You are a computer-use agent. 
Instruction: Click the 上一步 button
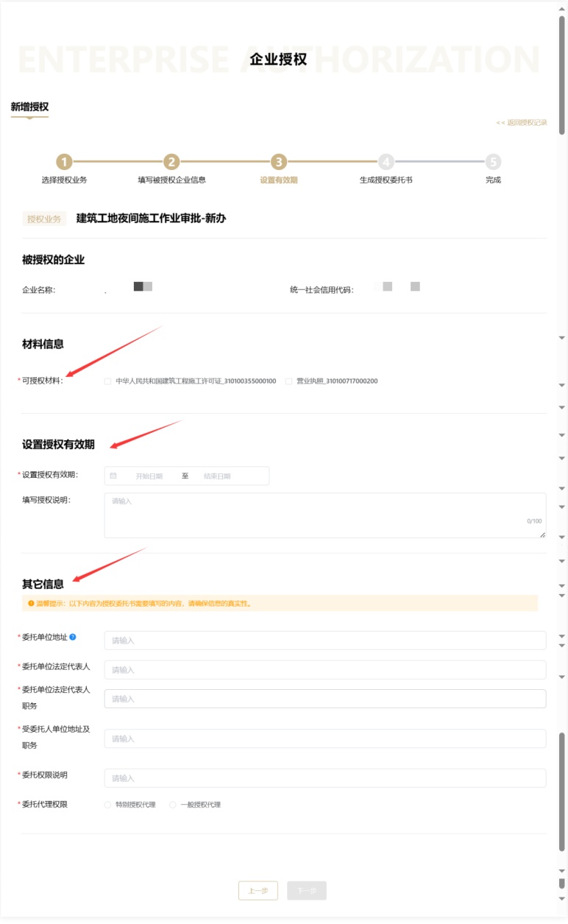coord(258,891)
